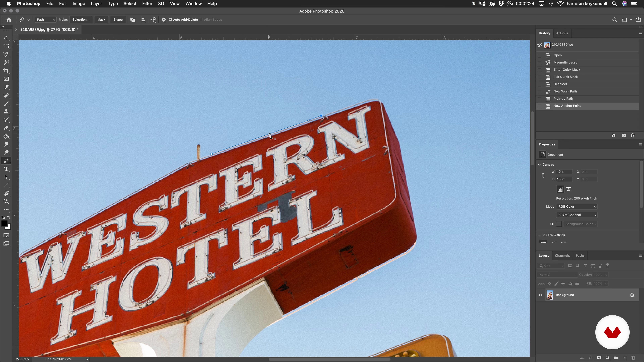Open the Select menu
The height and width of the screenshot is (362, 644).
coord(130,4)
